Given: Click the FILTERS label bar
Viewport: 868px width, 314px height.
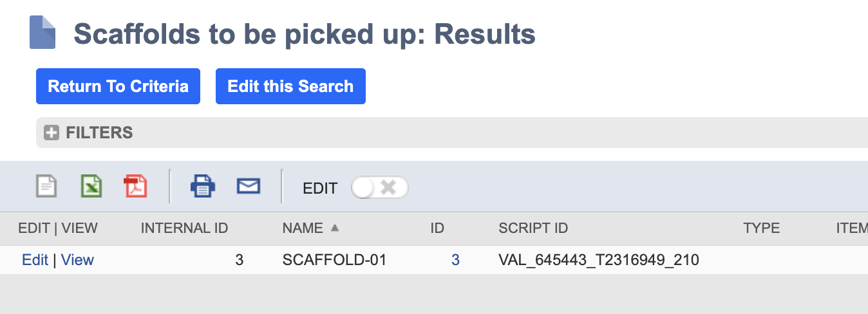Looking at the screenshot, I should pyautogui.click(x=452, y=133).
